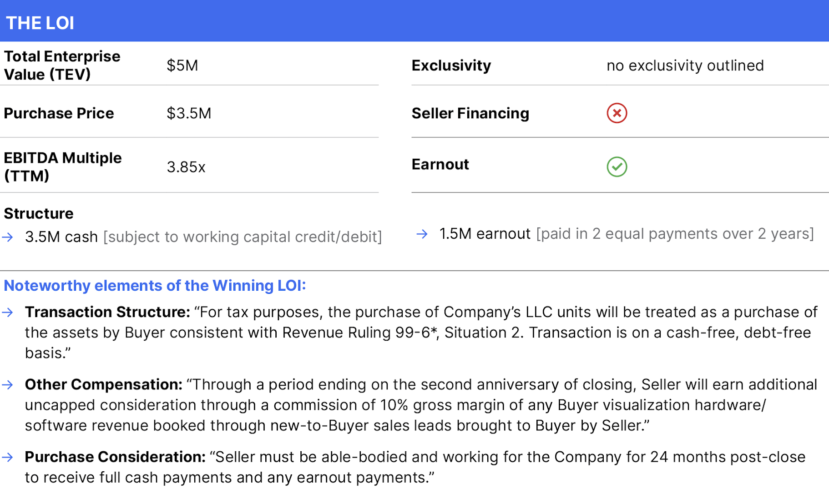The height and width of the screenshot is (504, 829).
Task: Click the 3.85x EBITDA multiple value
Action: (186, 167)
